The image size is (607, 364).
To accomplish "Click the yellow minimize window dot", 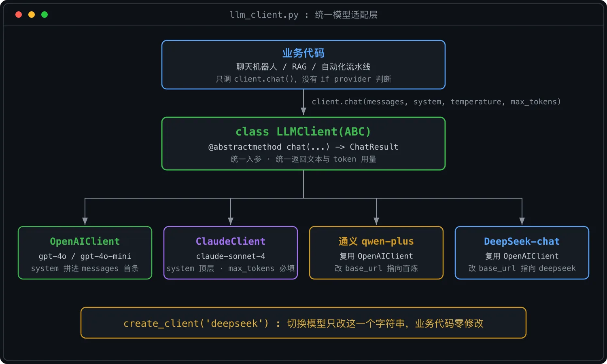I will coord(32,15).
